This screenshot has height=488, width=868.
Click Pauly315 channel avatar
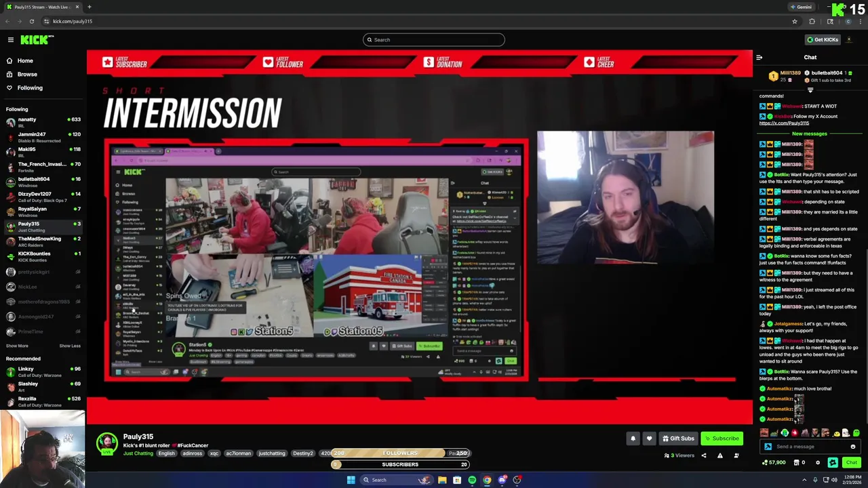coord(106,445)
